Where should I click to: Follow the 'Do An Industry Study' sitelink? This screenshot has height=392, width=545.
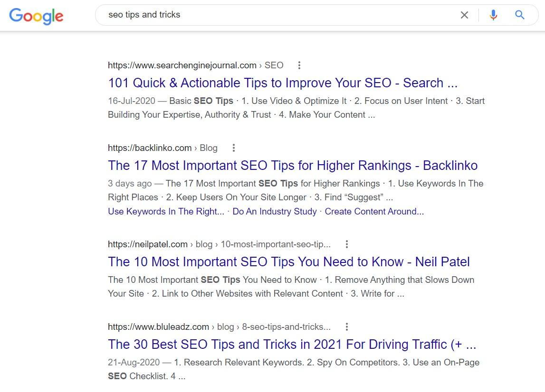(x=275, y=212)
